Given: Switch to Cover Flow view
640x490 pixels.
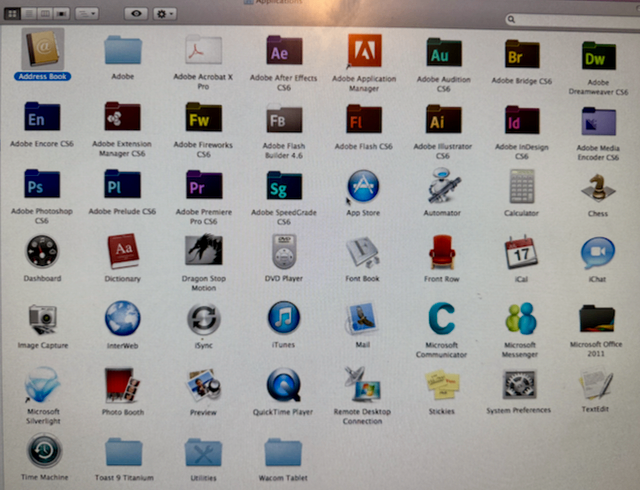Looking at the screenshot, I should click(62, 14).
